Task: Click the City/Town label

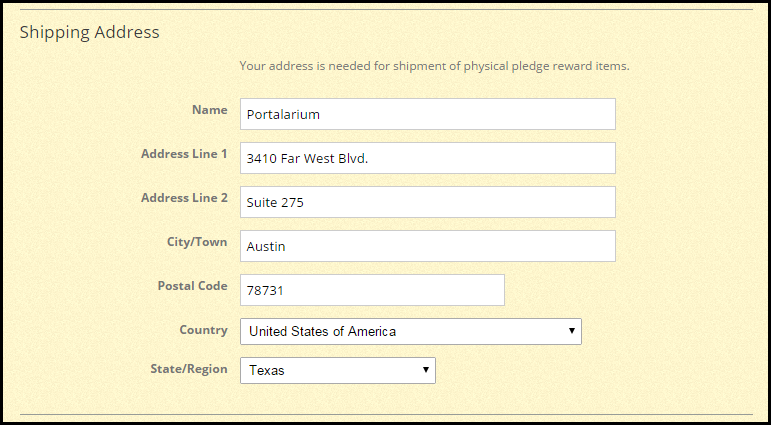Action: click(x=196, y=242)
